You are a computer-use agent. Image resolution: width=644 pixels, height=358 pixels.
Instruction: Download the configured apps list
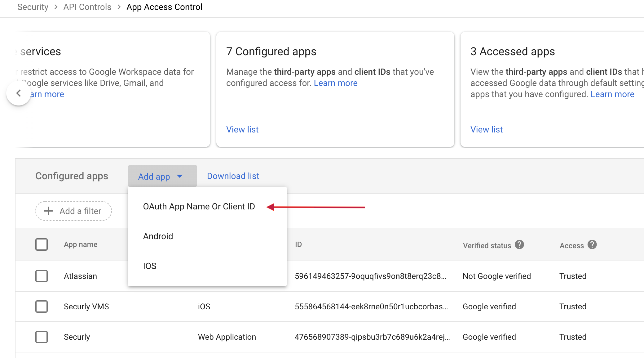[x=233, y=176]
